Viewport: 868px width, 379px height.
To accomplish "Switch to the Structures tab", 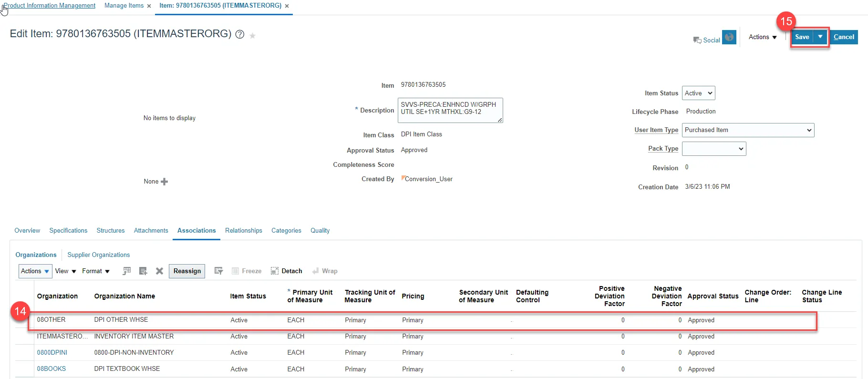I will coord(111,231).
